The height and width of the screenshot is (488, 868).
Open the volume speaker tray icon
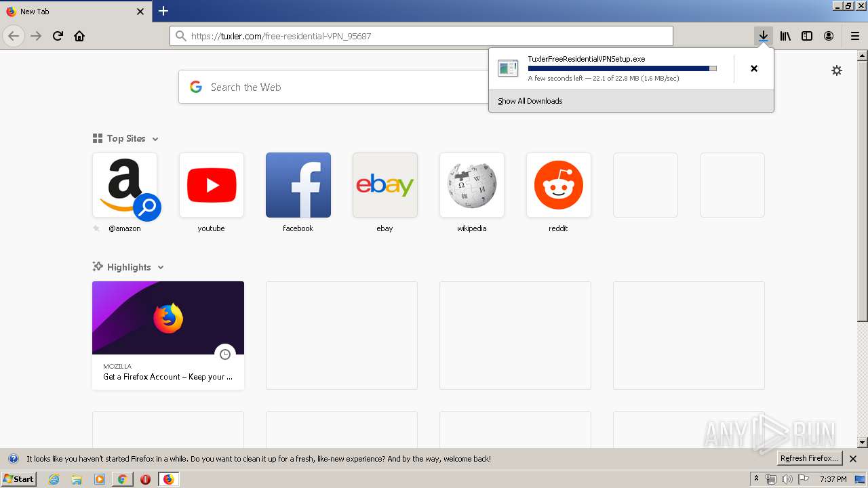click(787, 479)
